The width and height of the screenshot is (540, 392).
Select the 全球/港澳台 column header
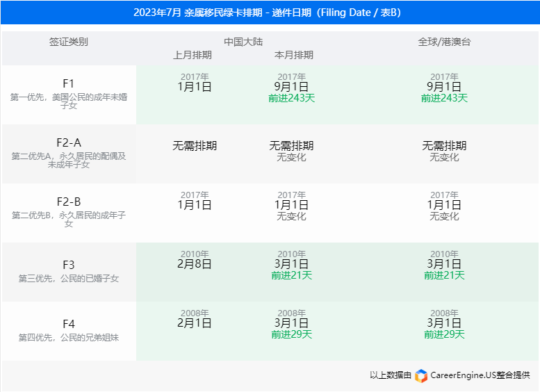click(x=444, y=42)
